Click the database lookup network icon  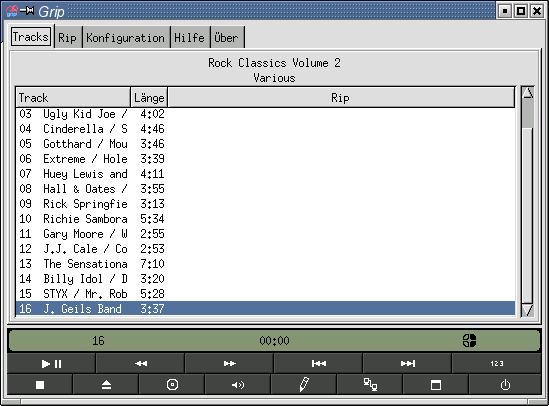(370, 385)
